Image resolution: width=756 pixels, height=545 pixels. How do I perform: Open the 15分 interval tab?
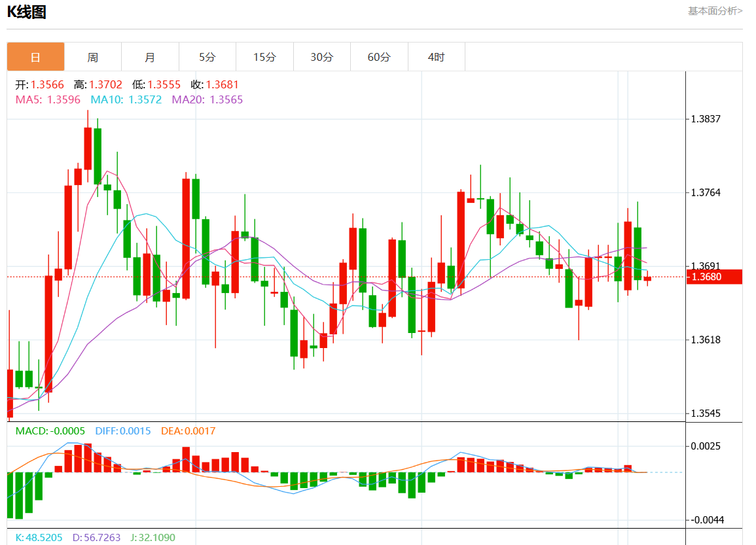tap(264, 57)
